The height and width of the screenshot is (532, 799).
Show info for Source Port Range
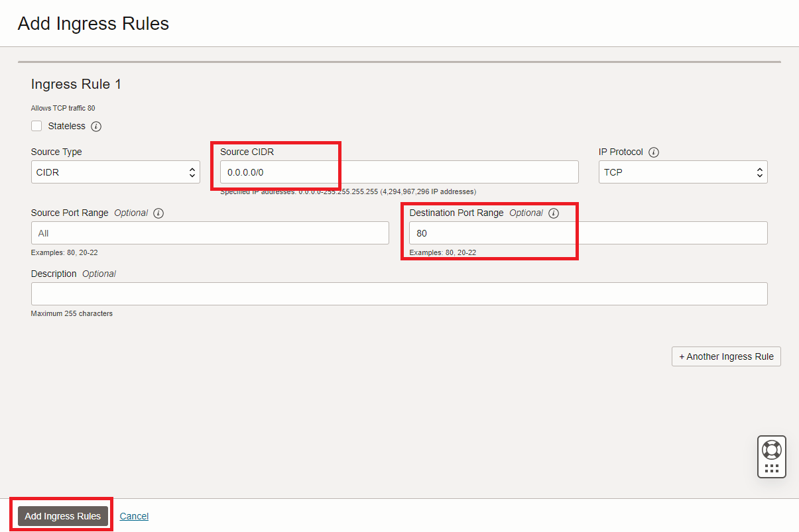[158, 213]
